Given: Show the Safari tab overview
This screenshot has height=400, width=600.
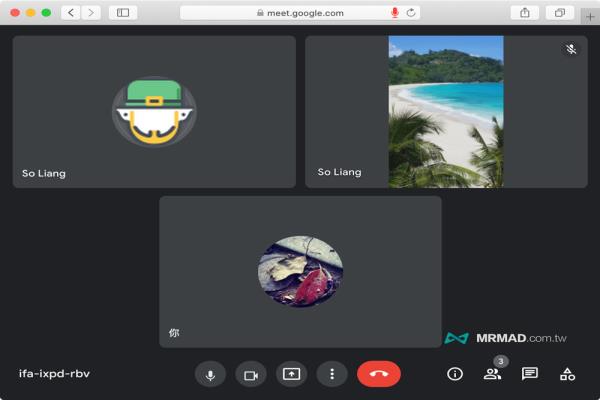Looking at the screenshot, I should click(560, 13).
